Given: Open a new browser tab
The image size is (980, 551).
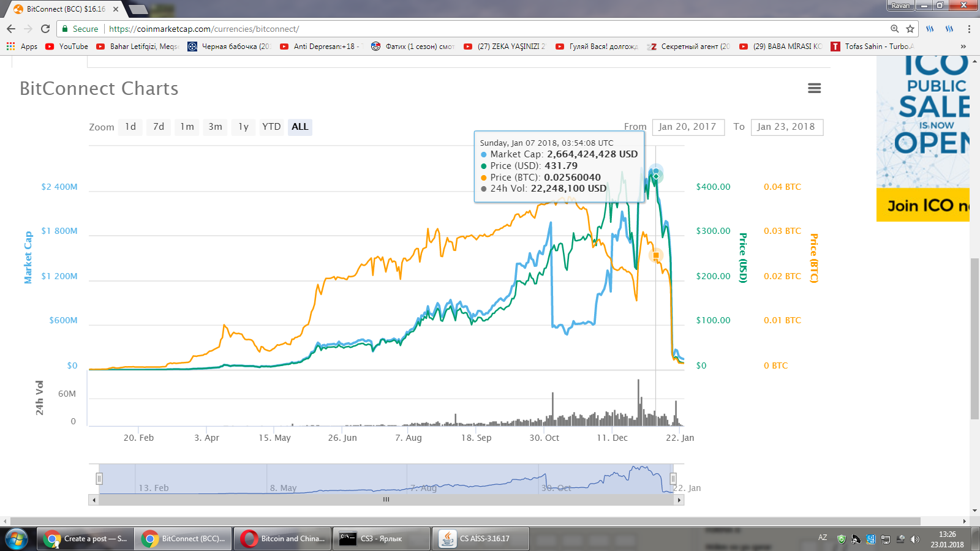Looking at the screenshot, I should click(x=138, y=9).
